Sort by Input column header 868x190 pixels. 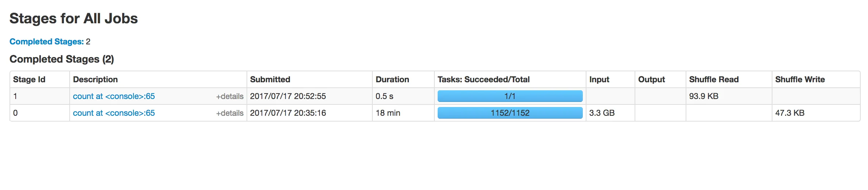click(599, 80)
